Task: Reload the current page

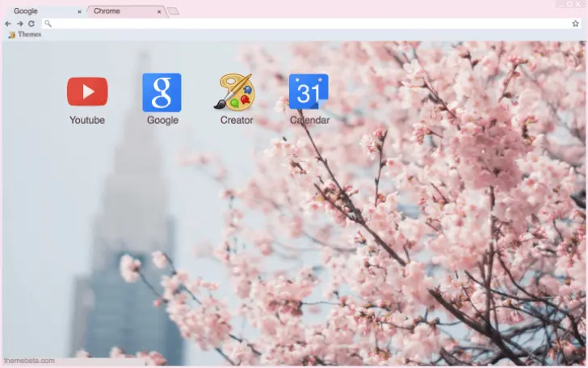Action: pyautogui.click(x=31, y=23)
